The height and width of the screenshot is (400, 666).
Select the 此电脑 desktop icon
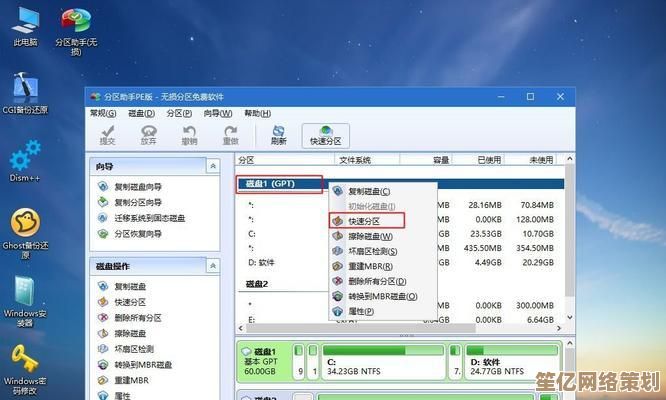point(26,26)
